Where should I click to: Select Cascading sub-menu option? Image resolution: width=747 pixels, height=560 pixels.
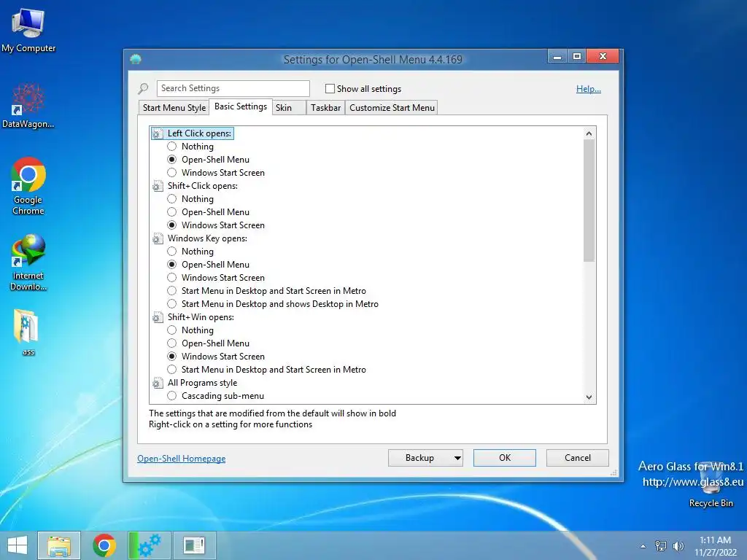click(172, 396)
